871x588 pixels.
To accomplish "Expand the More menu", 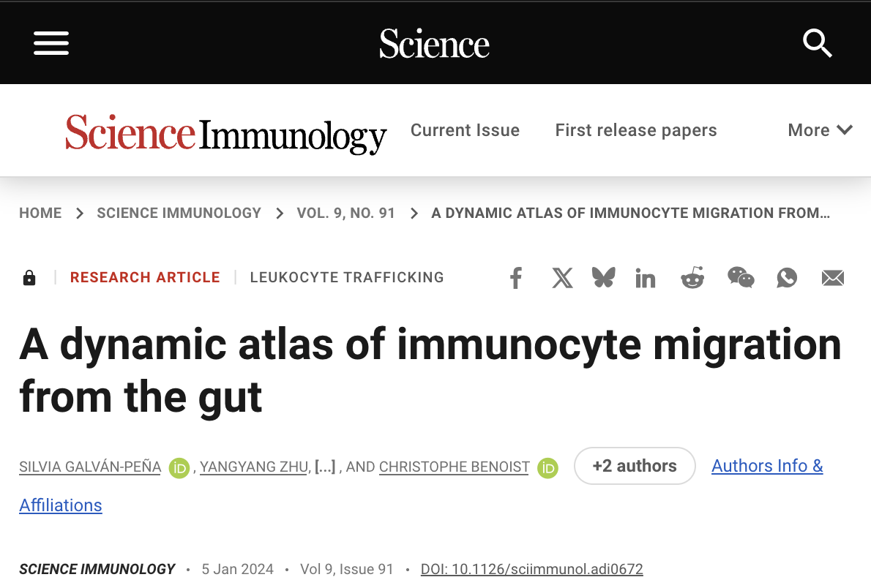I will click(819, 129).
